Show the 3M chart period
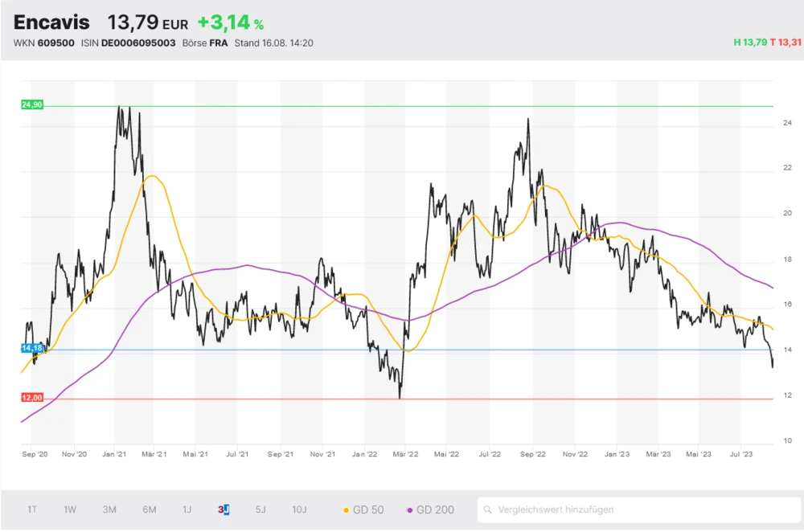The width and height of the screenshot is (804, 532). click(x=109, y=509)
